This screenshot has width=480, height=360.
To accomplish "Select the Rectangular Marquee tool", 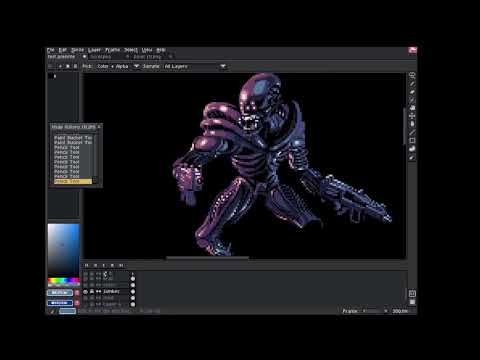I will click(x=412, y=75).
